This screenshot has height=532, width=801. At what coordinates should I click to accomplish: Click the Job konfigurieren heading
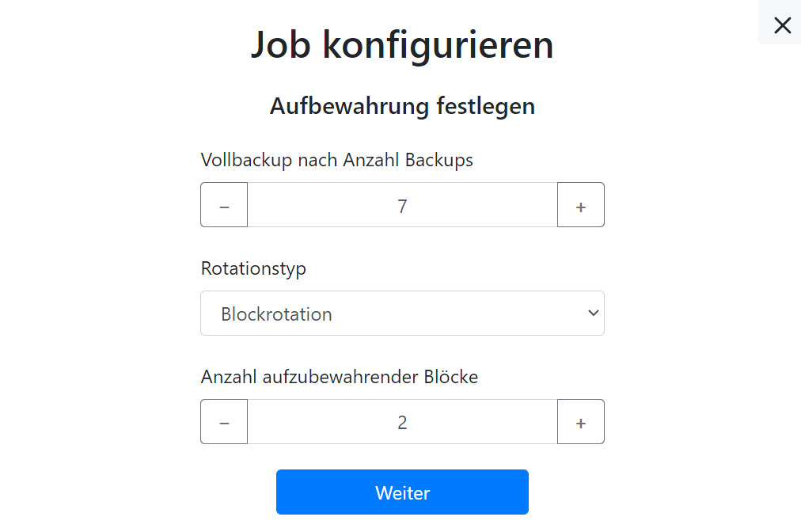(402, 44)
